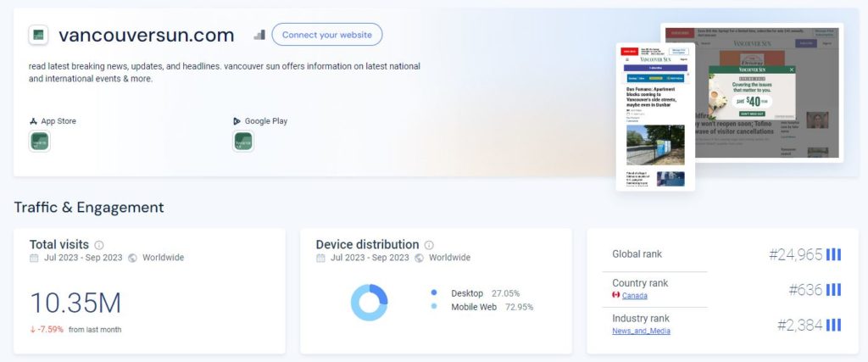Screen dimensions: 868x362
Task: Open the Vancouver Sun App Store app icon
Action: 39,141
